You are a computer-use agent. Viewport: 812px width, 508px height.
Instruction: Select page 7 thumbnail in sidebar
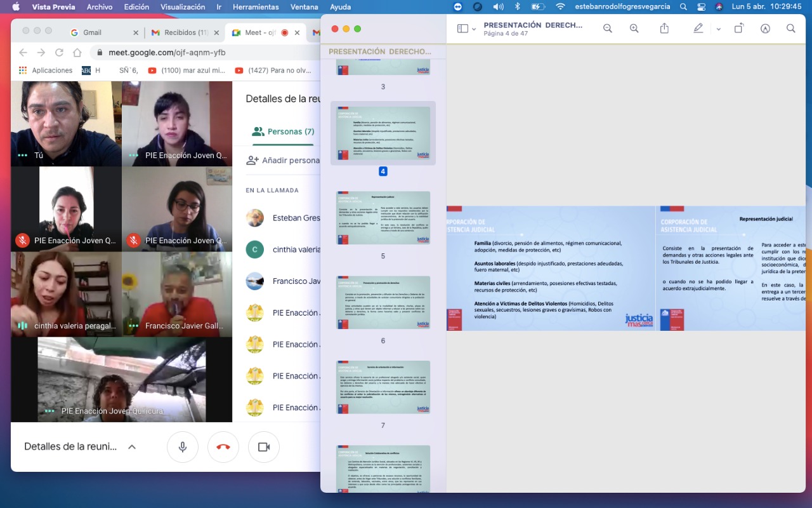pyautogui.click(x=383, y=387)
